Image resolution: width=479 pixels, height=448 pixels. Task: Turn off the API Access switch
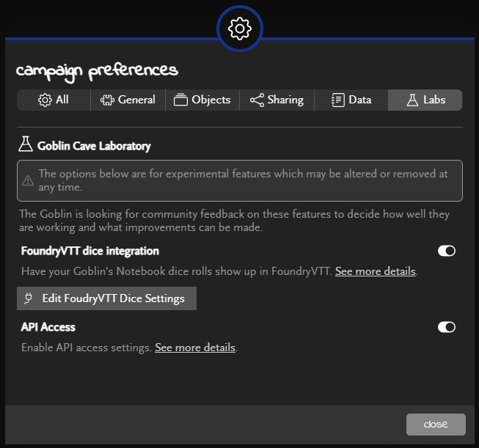pyautogui.click(x=446, y=327)
